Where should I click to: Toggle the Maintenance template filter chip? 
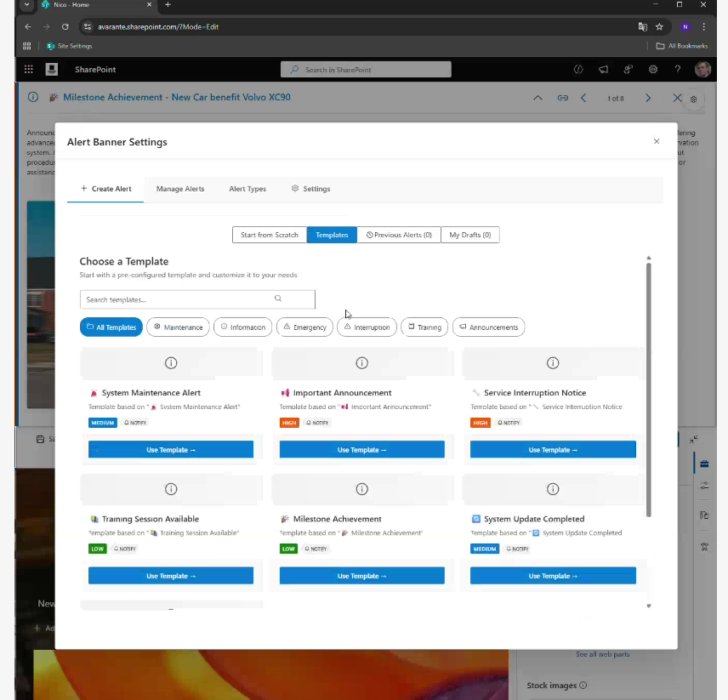coord(178,327)
